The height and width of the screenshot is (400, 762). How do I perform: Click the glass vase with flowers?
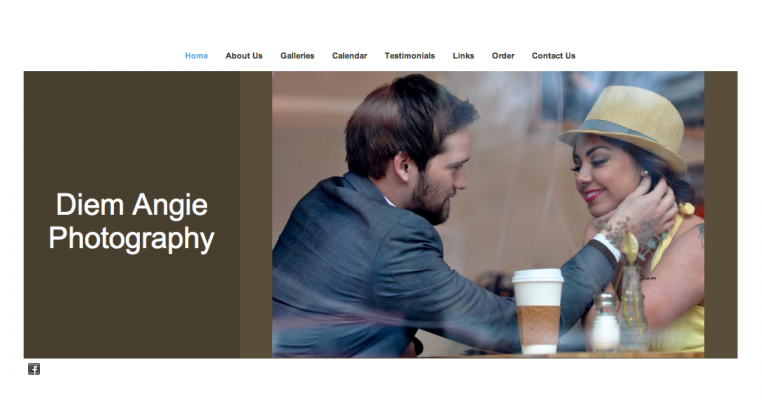coord(633,308)
